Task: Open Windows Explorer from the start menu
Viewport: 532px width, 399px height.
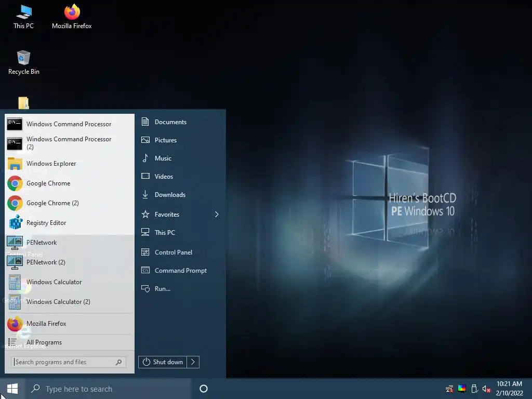Action: [x=69, y=164]
